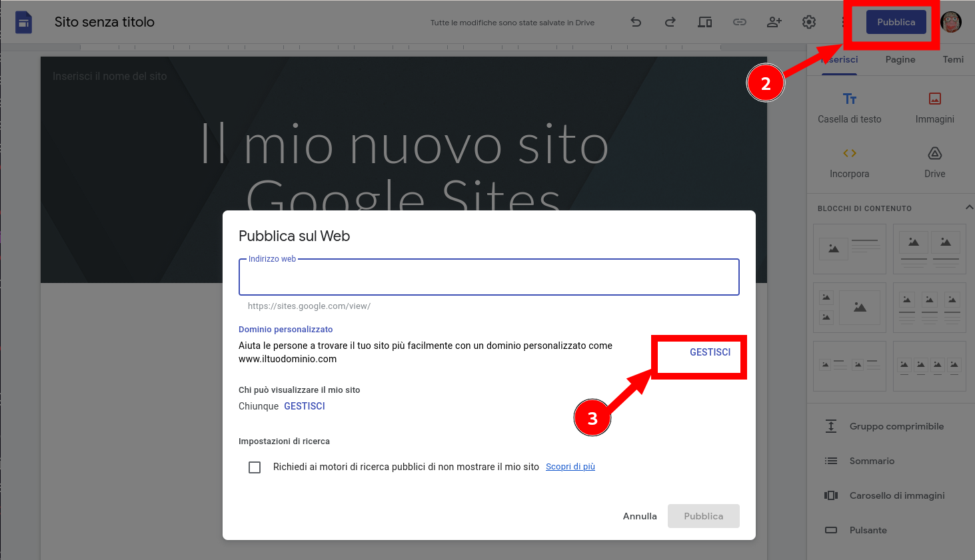
Task: Select the two small plus one large image block
Action: point(850,308)
